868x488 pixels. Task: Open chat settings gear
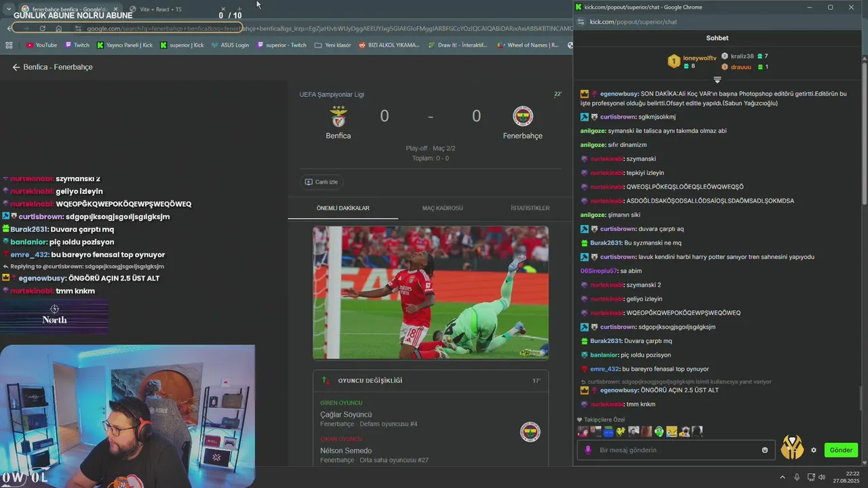(x=814, y=450)
